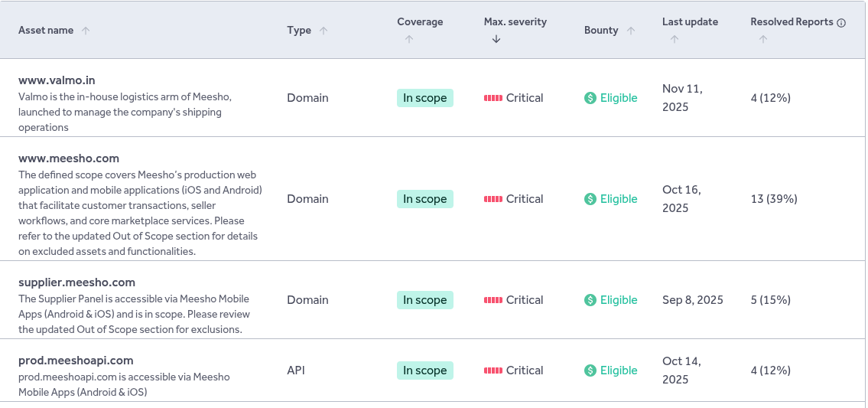This screenshot has height=408, width=868.
Task: Click Critical label for www.meesho.com
Action: 525,199
